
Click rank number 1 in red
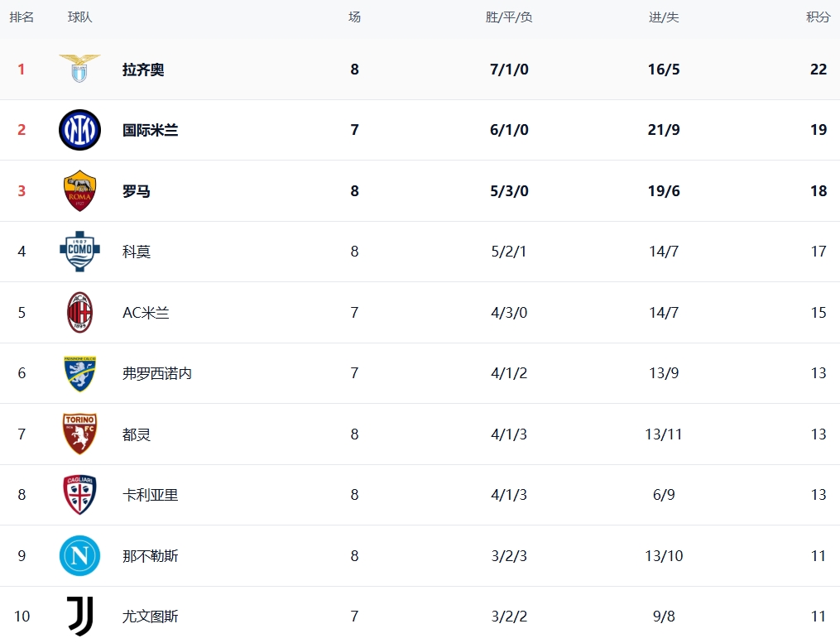click(22, 70)
